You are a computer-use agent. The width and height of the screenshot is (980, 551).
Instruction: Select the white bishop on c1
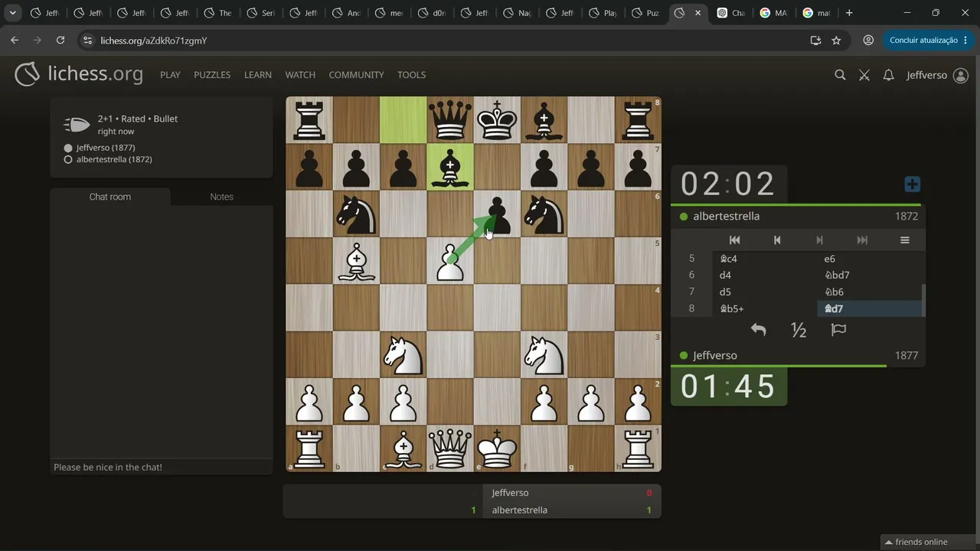pyautogui.click(x=403, y=448)
